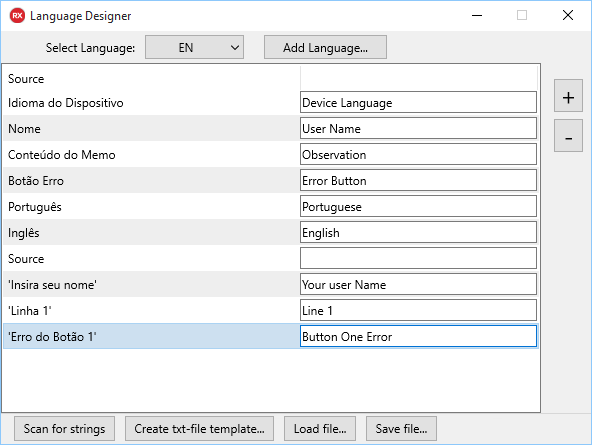
Task: Edit the 'Observation' translation field
Action: 418,154
